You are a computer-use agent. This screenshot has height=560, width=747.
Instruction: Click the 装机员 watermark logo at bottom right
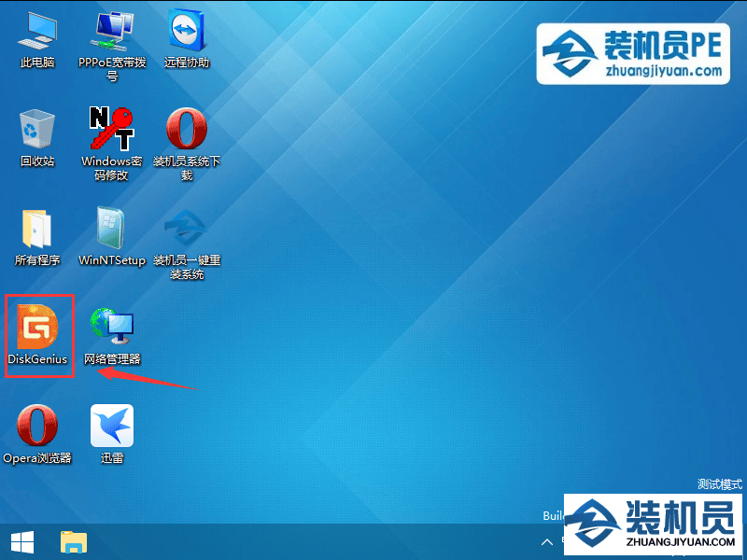pyautogui.click(x=653, y=525)
